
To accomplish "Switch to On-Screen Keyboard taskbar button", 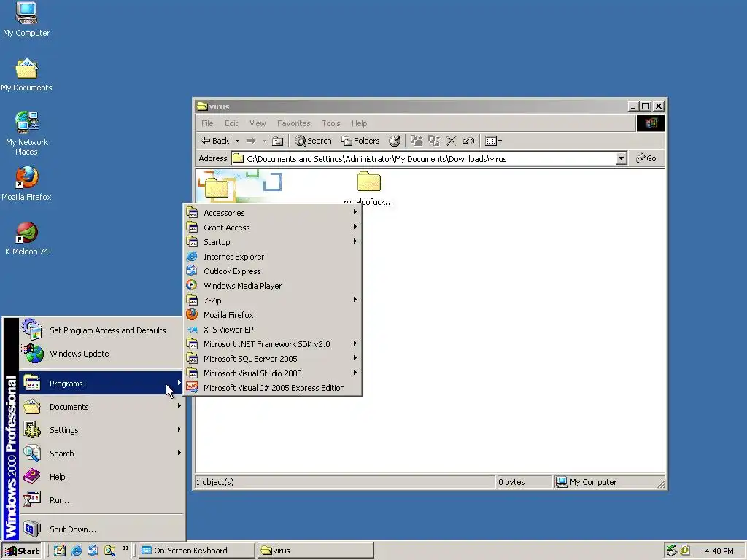I will [x=197, y=551].
